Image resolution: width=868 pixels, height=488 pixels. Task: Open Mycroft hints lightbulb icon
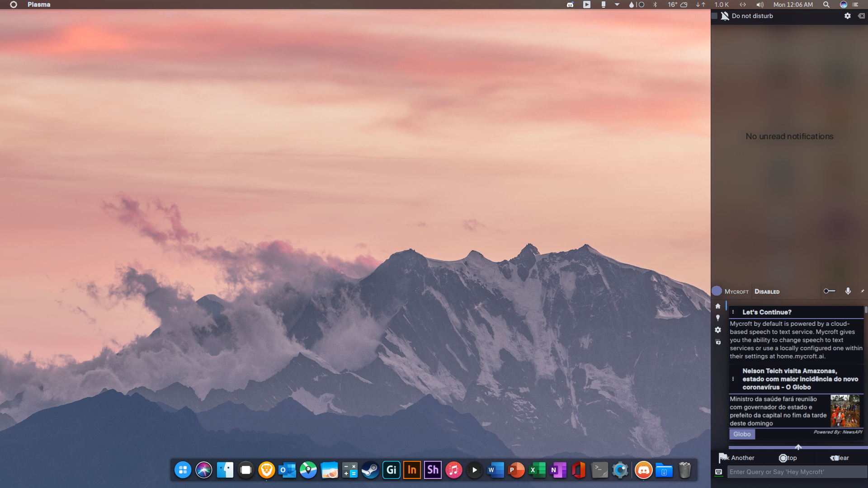click(x=718, y=318)
